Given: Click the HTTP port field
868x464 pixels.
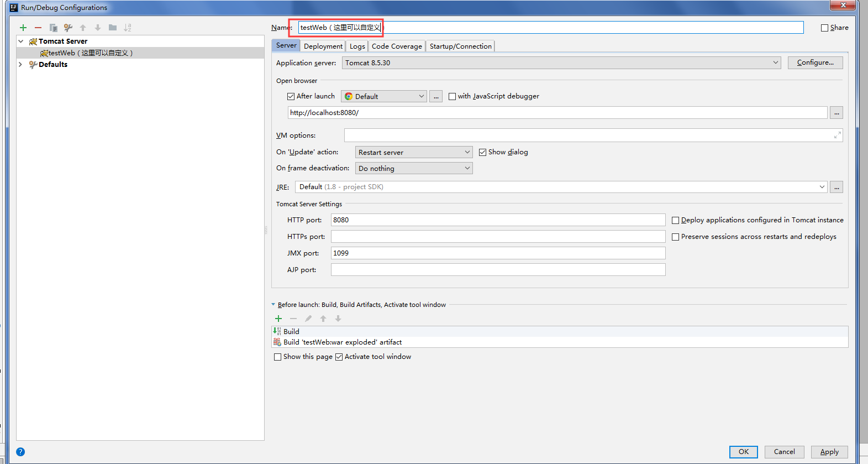Looking at the screenshot, I should 498,220.
